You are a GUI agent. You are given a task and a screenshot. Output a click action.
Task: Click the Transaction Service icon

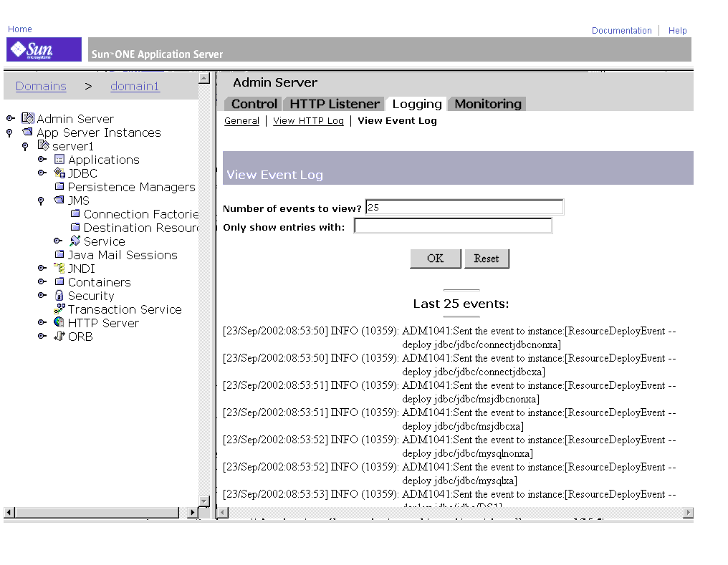pos(59,309)
